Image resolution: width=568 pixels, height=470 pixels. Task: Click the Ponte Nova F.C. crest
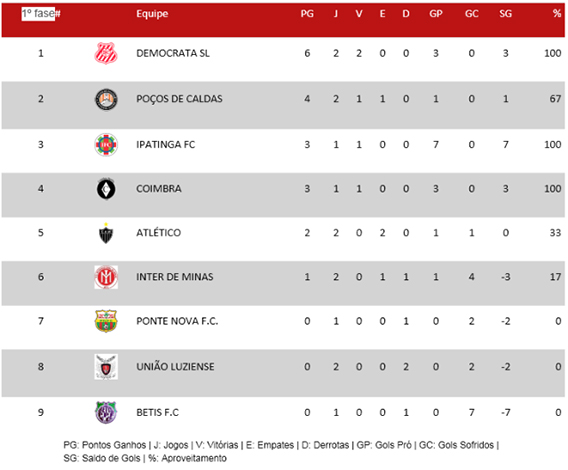pos(106,321)
